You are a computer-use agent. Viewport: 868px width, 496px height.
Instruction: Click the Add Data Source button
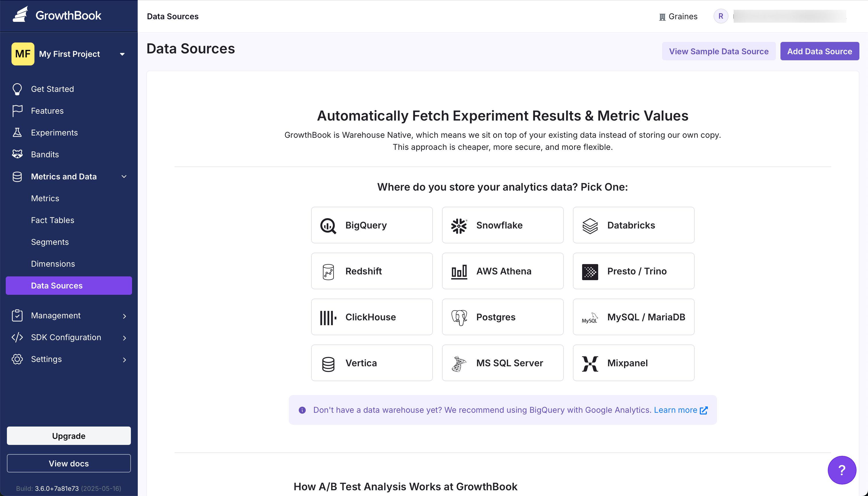[819, 51]
